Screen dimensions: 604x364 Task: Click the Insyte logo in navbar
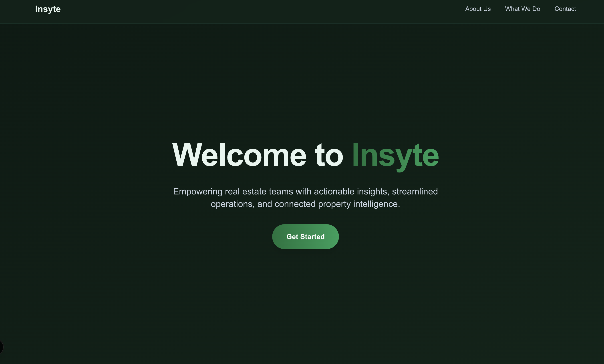[48, 9]
